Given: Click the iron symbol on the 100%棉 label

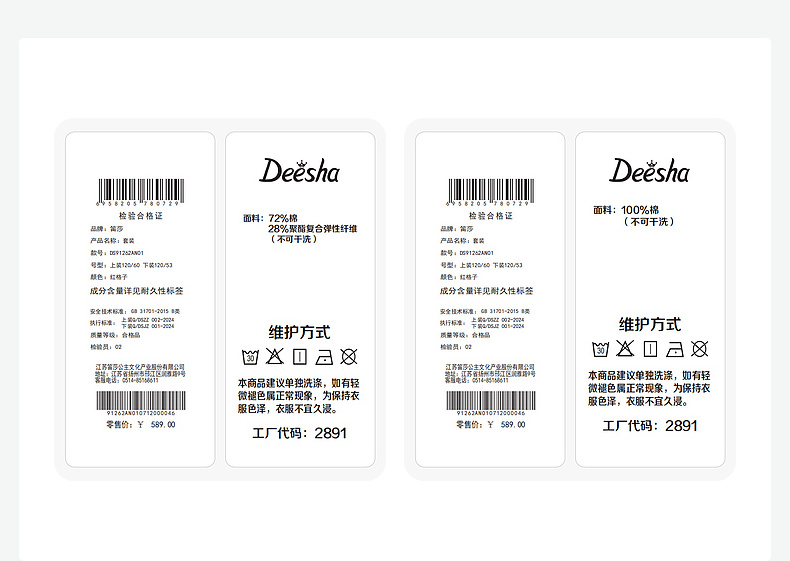Looking at the screenshot, I should coord(675,349).
